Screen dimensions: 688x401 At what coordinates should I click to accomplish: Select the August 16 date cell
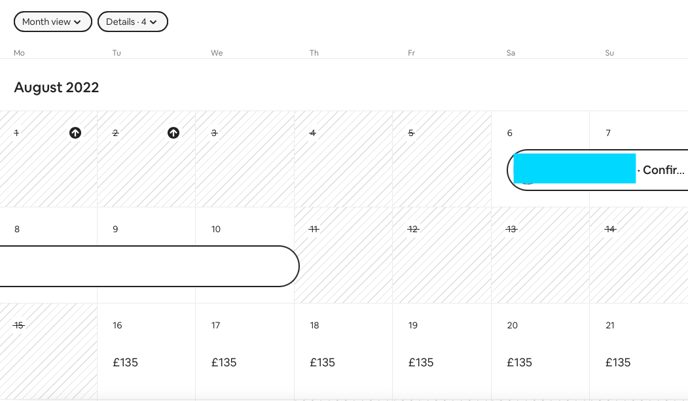click(147, 351)
